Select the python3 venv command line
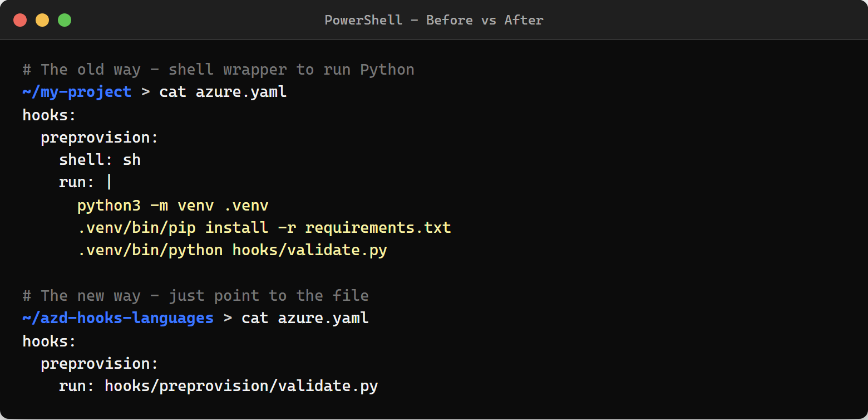Viewport: 868px width, 420px height. [172, 205]
